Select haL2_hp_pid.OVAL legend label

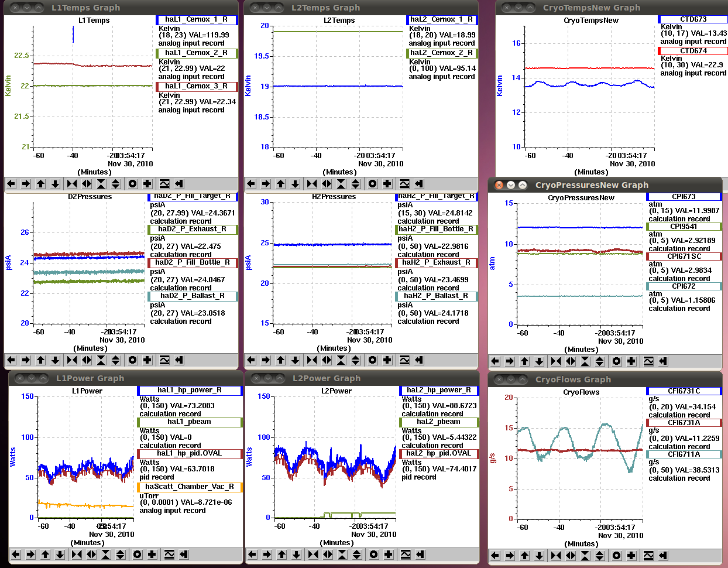pyautogui.click(x=439, y=454)
